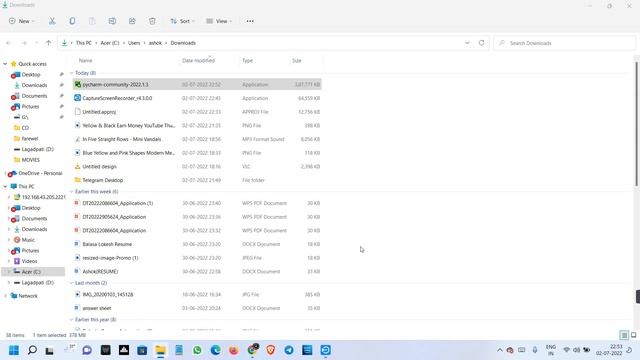Viewport: 640px width, 360px height.
Task: Open Firefox from taskbar
Action: (x=234, y=350)
